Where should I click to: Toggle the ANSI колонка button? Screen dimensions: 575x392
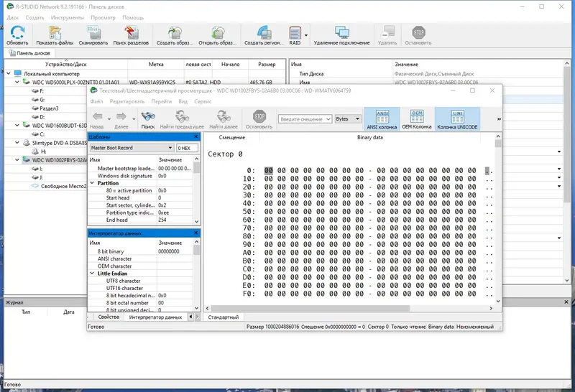pyautogui.click(x=382, y=118)
